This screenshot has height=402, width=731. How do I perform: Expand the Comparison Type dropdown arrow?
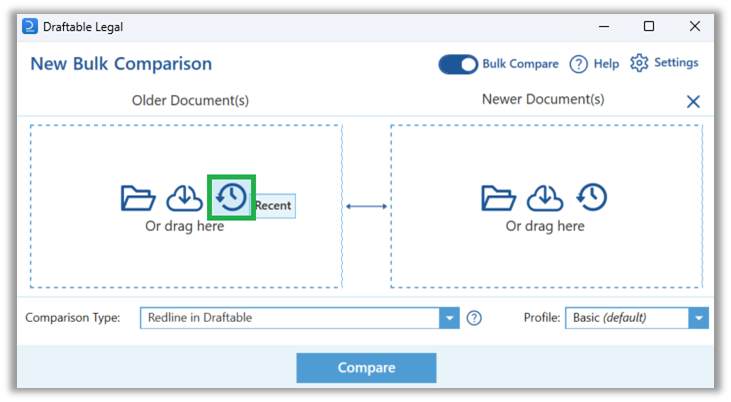click(x=449, y=318)
